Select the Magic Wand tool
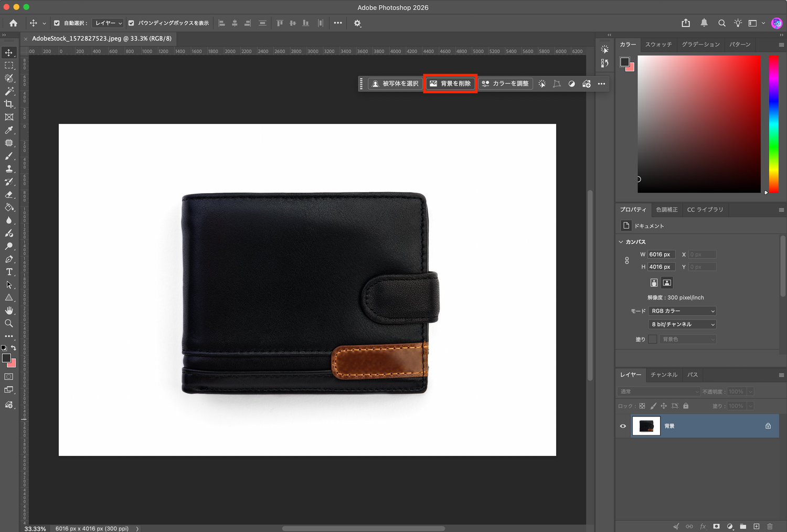This screenshot has height=532, width=787. (x=9, y=91)
